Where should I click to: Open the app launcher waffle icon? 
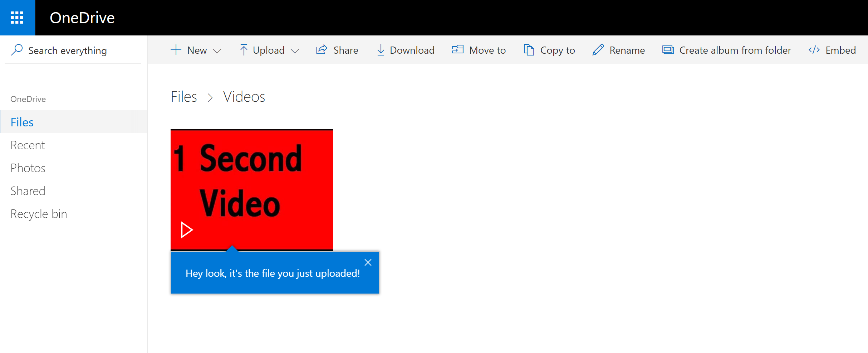click(17, 18)
